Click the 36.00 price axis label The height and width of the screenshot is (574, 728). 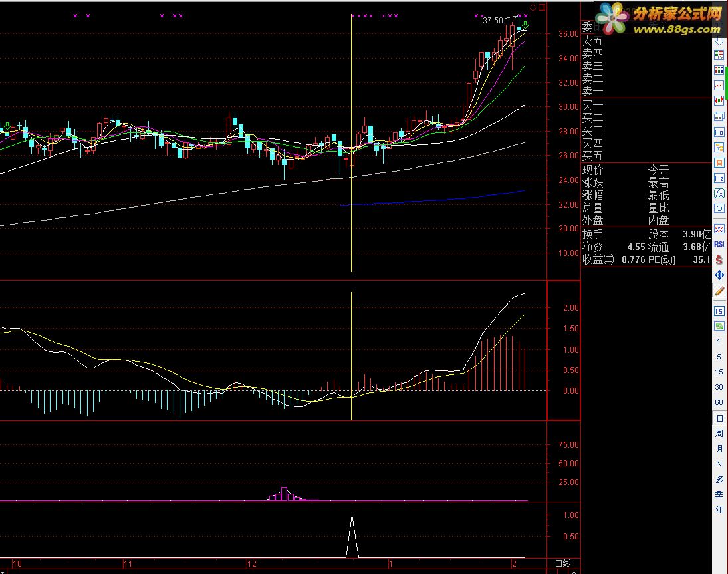pos(568,34)
